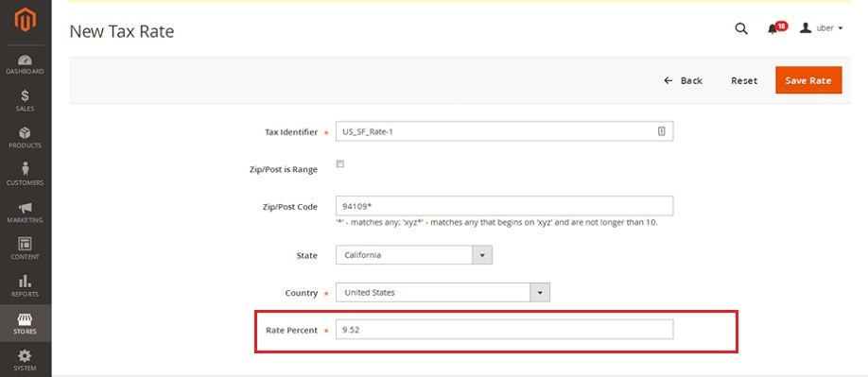
Task: Open the Products sidebar menu
Action: [x=25, y=138]
